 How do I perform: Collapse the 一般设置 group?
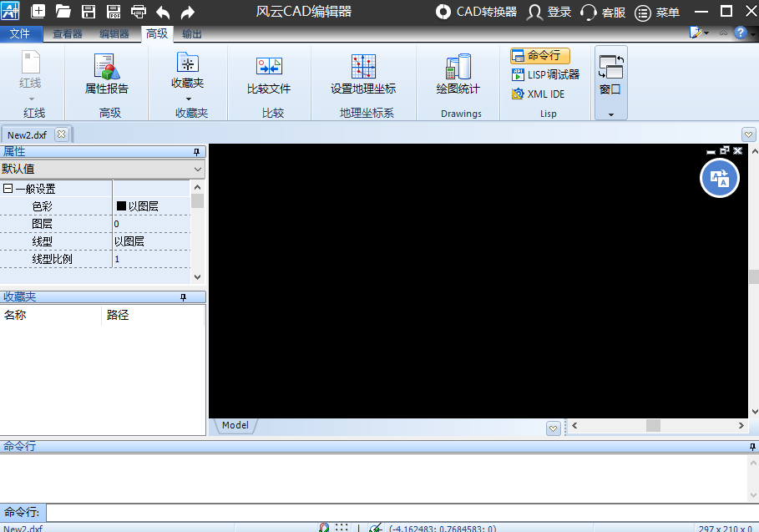coord(8,188)
